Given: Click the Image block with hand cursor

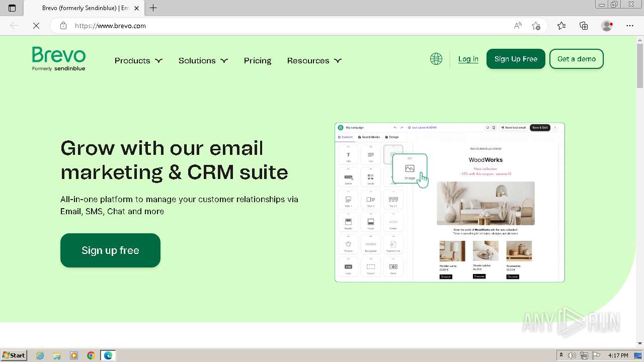Looking at the screenshot, I should point(410,169).
